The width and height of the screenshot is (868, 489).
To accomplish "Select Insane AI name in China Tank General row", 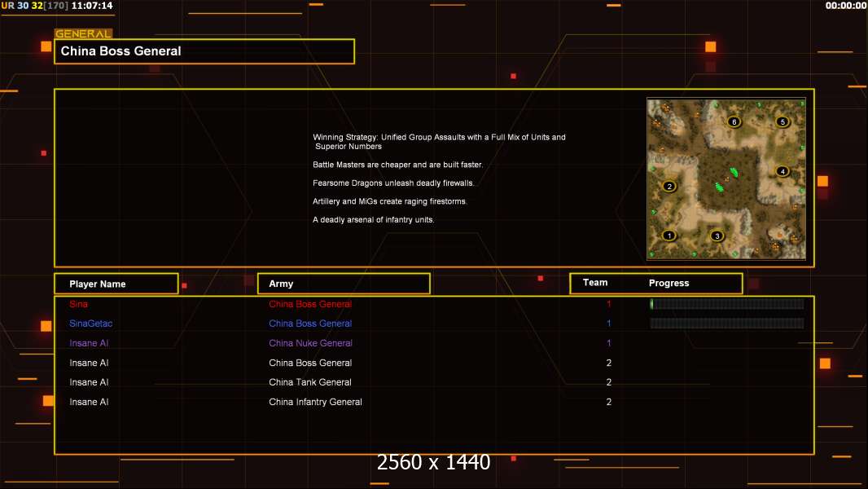I will pos(89,382).
